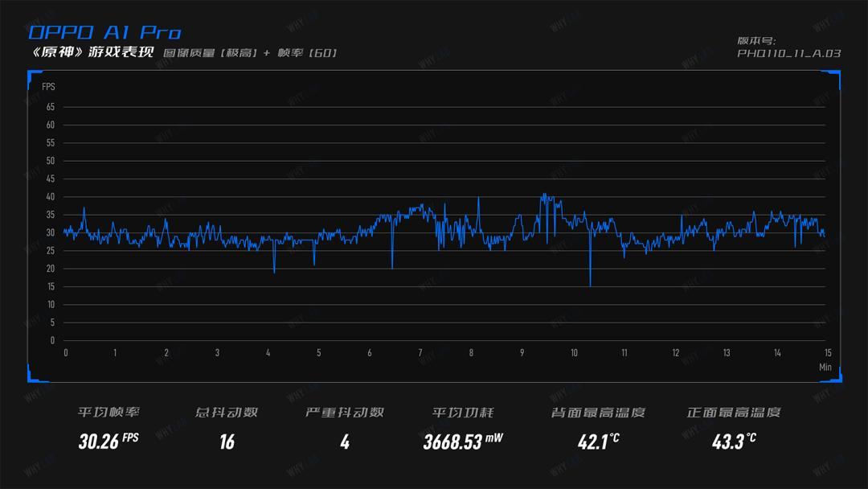Click the 严重抖动数 label
This screenshot has height=489, width=868.
coord(344,412)
